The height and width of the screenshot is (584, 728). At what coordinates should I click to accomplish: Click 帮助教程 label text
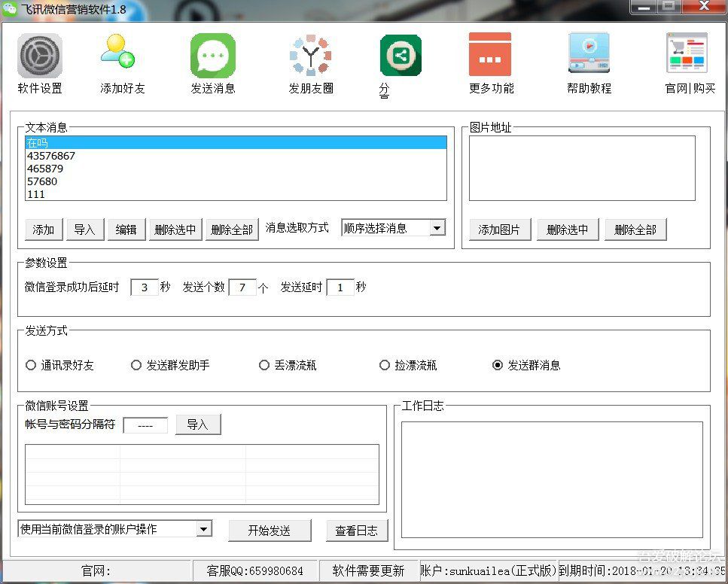(589, 88)
